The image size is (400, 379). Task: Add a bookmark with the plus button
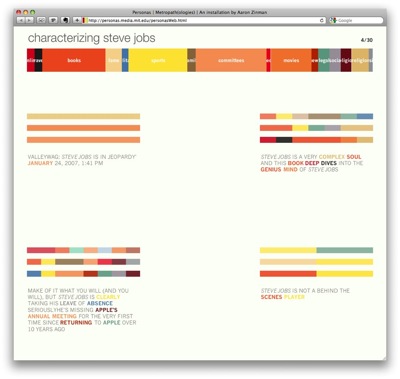pos(77,20)
